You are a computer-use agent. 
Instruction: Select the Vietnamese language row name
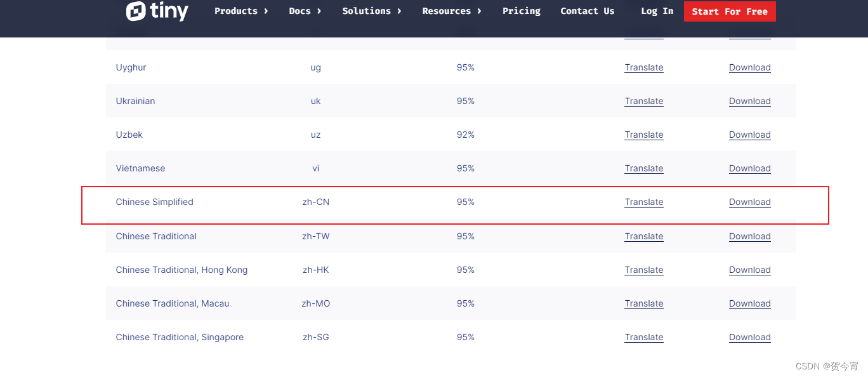[140, 168]
